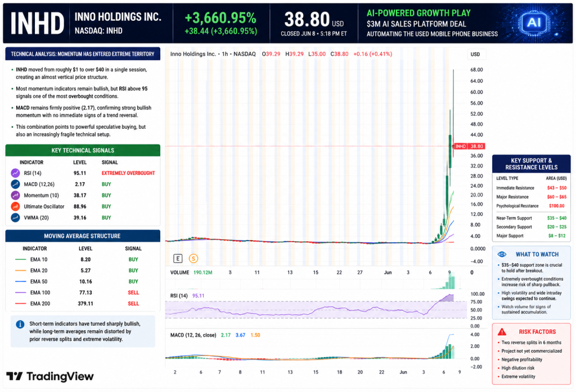Click the SELL signal in EMA 100 row
The width and height of the screenshot is (576, 392).
point(133,292)
